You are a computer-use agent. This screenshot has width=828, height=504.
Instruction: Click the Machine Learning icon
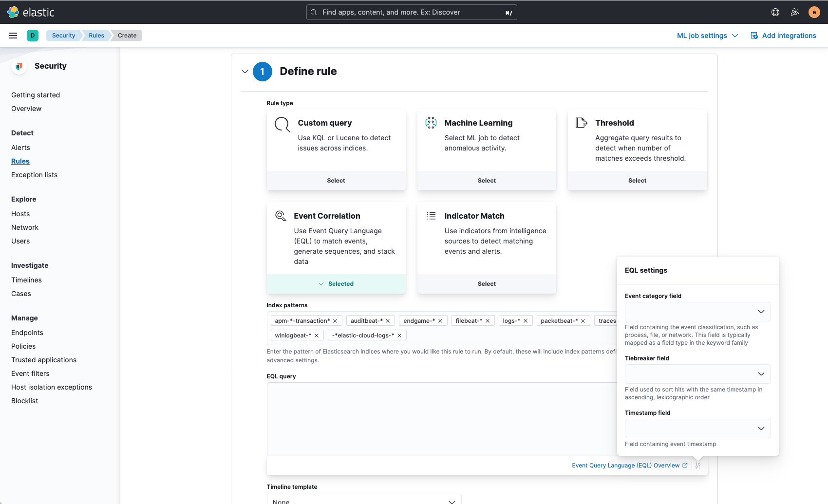pyautogui.click(x=431, y=123)
